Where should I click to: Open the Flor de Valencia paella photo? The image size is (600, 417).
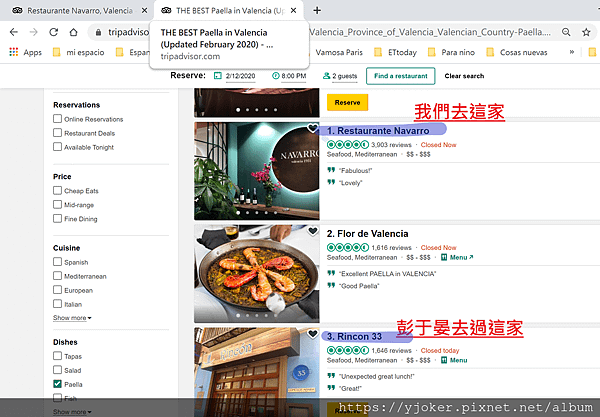pyautogui.click(x=256, y=274)
